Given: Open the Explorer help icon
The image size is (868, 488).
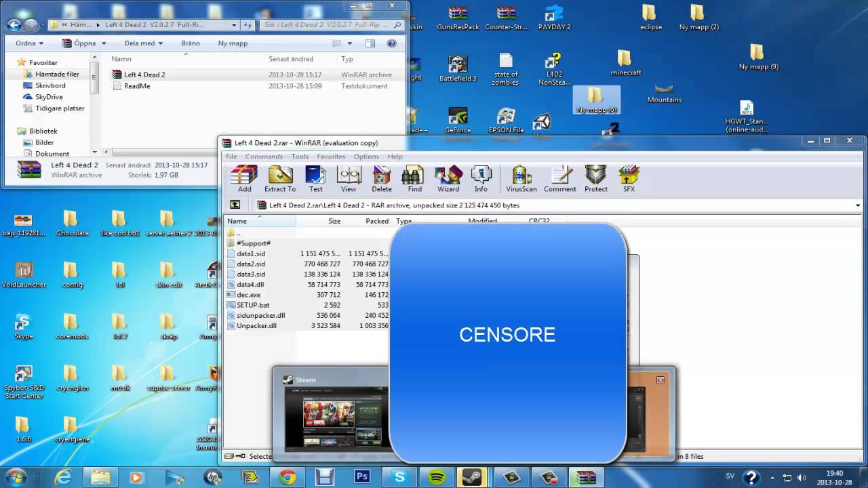Looking at the screenshot, I should click(391, 43).
